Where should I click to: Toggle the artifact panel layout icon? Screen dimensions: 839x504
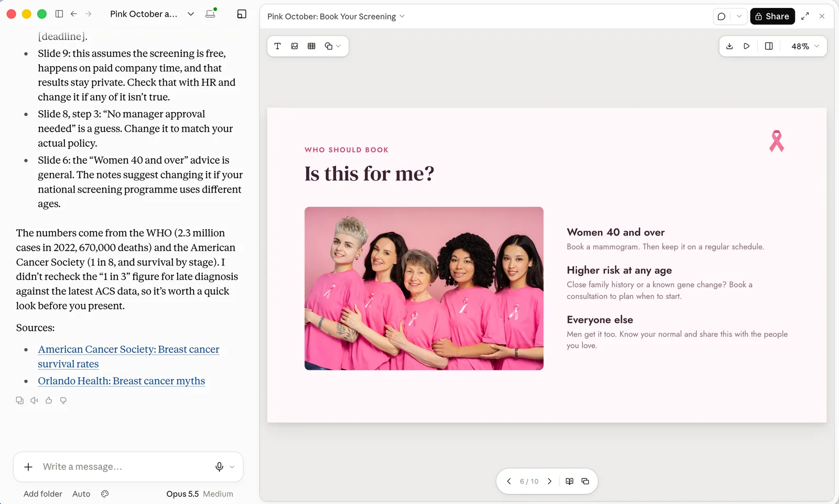242,14
